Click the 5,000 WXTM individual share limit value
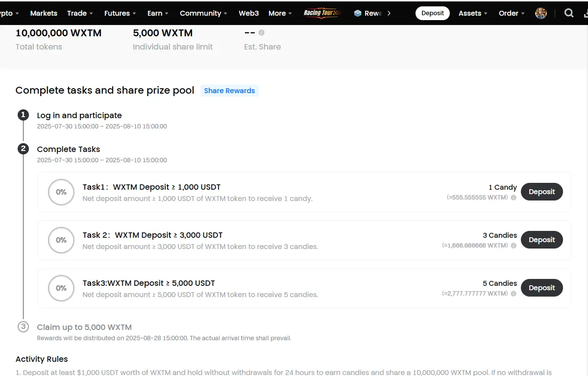The height and width of the screenshot is (376, 588). click(x=163, y=33)
